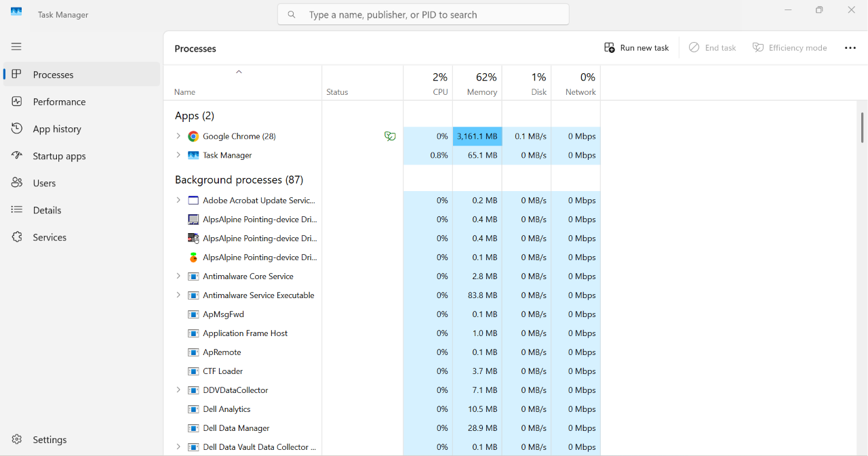Expand Dell Data Vault Data Collector entry
Screen dimensions: 868x456
point(178,447)
